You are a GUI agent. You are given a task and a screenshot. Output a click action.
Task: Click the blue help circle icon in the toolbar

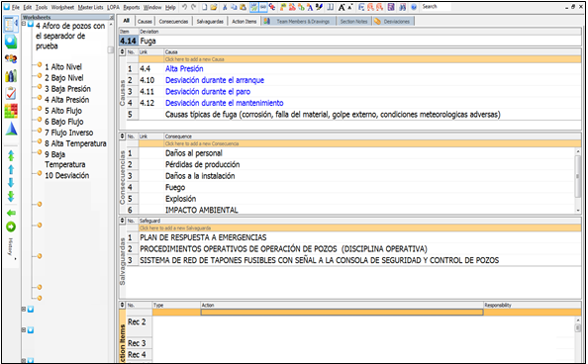[x=414, y=7]
